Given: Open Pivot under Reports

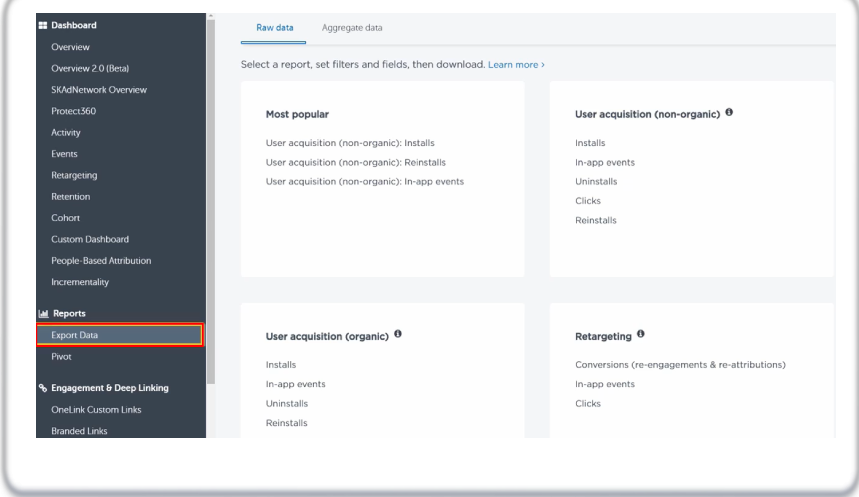Looking at the screenshot, I should pos(61,357).
